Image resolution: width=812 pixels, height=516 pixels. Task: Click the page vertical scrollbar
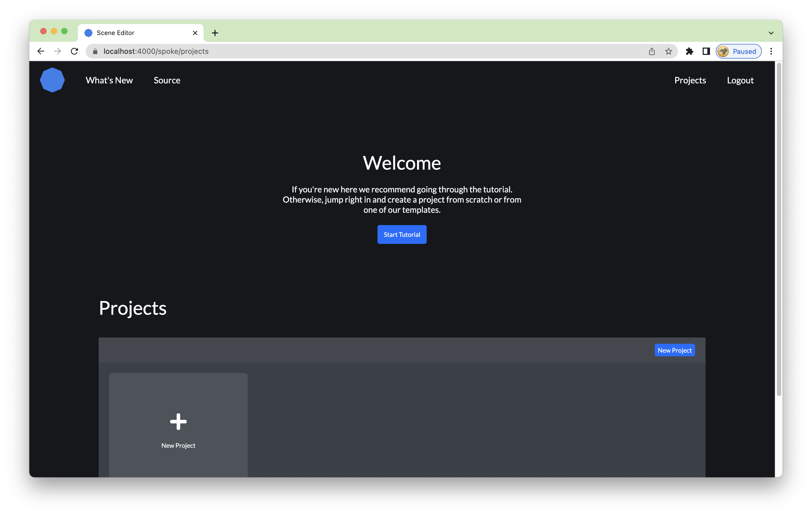point(779,229)
